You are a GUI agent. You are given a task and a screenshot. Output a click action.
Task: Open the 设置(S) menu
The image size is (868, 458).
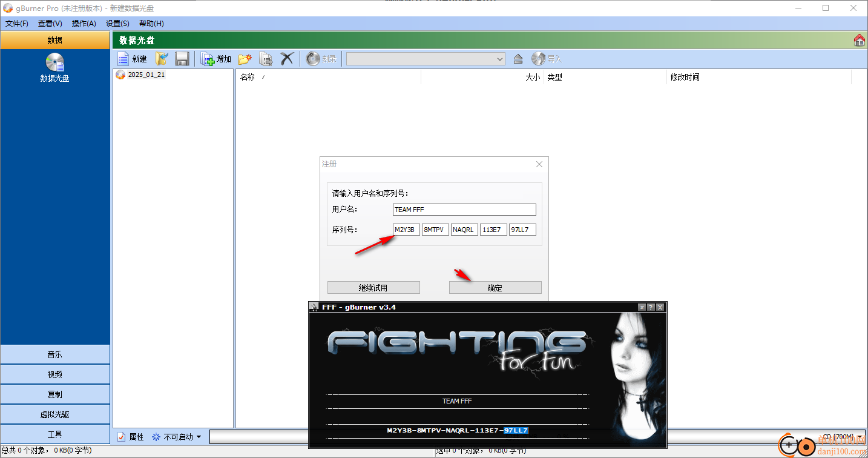click(x=117, y=24)
